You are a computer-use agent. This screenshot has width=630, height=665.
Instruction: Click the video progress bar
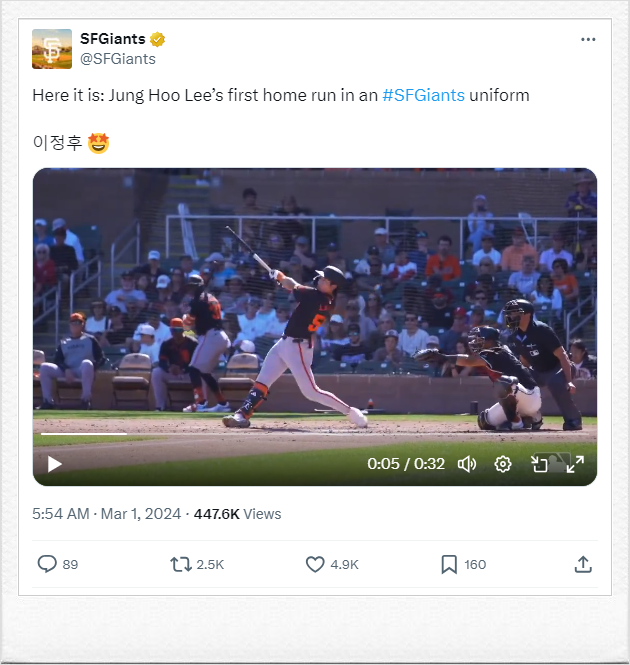point(315,434)
